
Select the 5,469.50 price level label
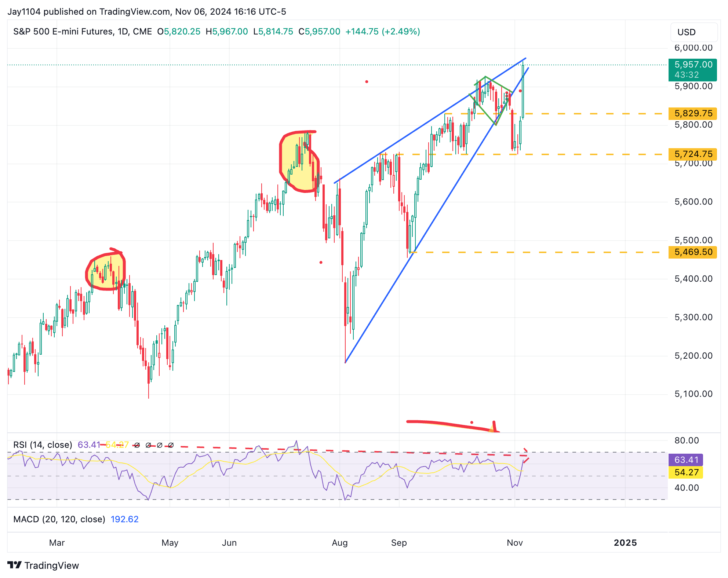coord(693,252)
